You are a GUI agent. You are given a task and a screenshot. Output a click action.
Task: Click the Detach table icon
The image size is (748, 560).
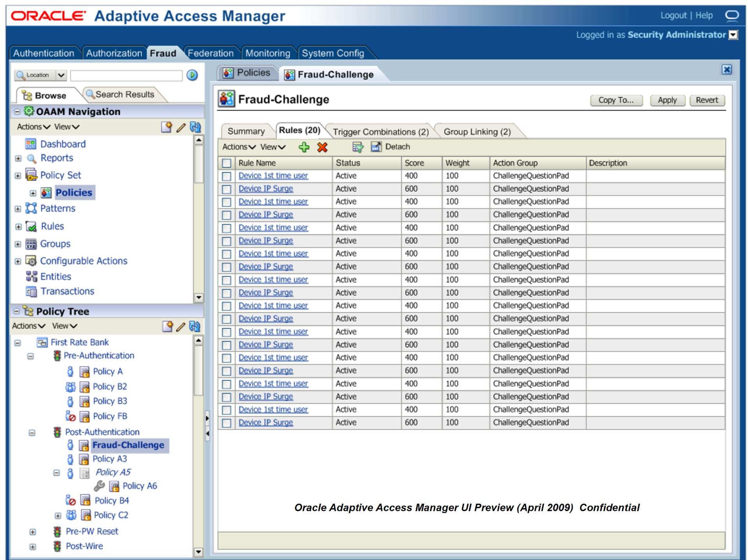tap(376, 147)
